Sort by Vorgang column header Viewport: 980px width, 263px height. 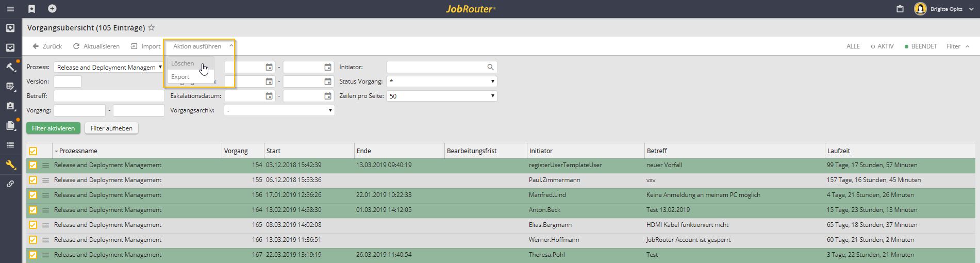236,151
